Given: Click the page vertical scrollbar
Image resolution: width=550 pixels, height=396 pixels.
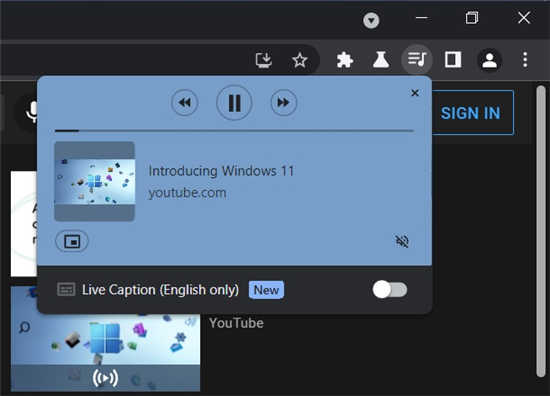Looking at the screenshot, I should click(541, 231).
